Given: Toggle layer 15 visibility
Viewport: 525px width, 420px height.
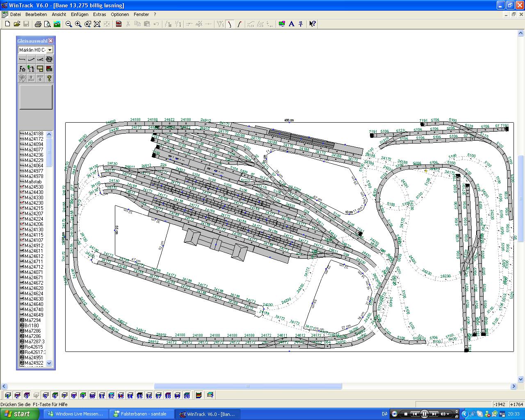Looking at the screenshot, I should pos(140,395).
